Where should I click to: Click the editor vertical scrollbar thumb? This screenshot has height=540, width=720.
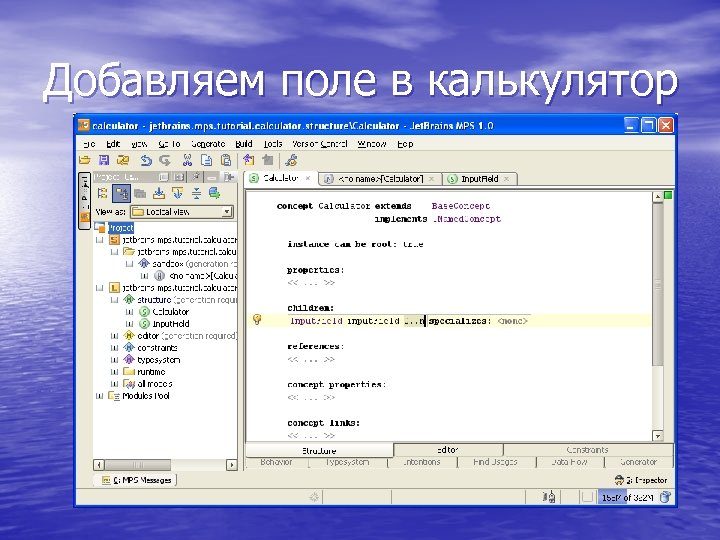[658, 285]
